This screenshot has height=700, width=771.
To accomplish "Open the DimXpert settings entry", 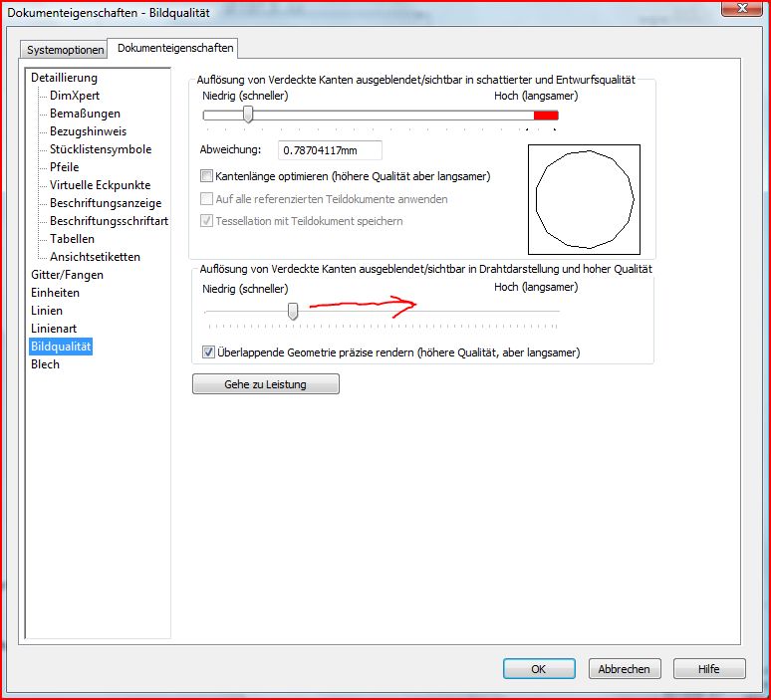I will point(75,96).
